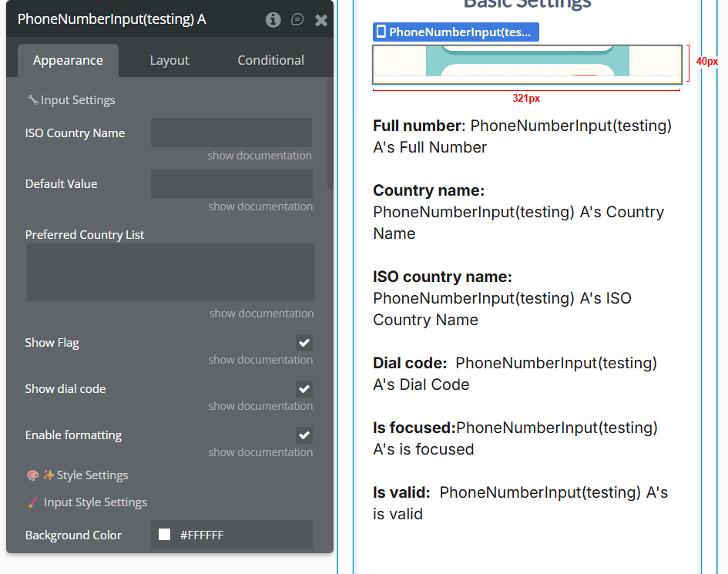
Task: Click the white Background Color swatch
Action: click(x=164, y=535)
